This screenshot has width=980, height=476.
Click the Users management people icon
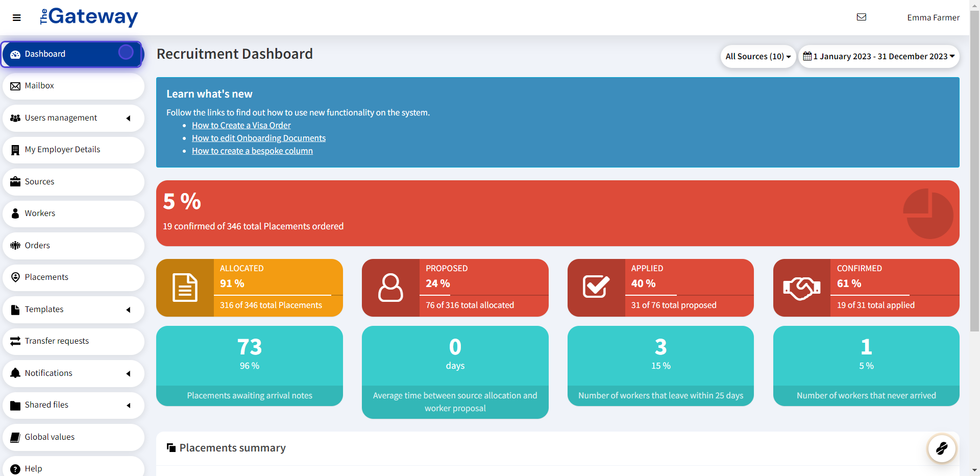coord(15,118)
